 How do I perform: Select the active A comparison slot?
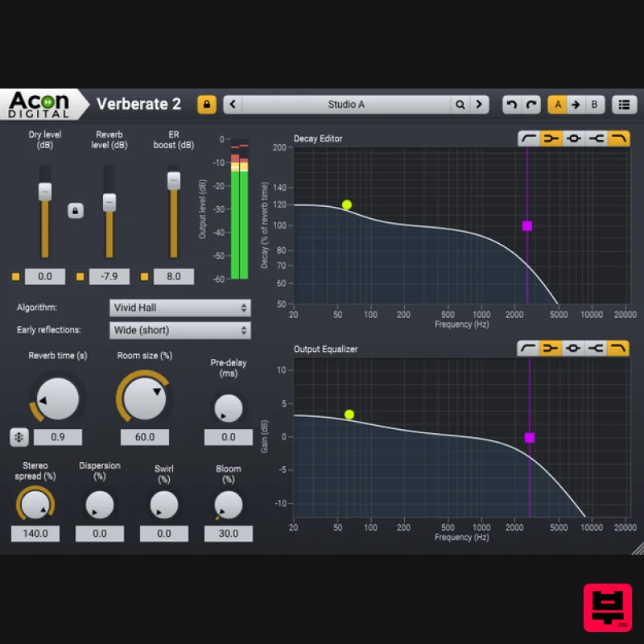click(557, 104)
